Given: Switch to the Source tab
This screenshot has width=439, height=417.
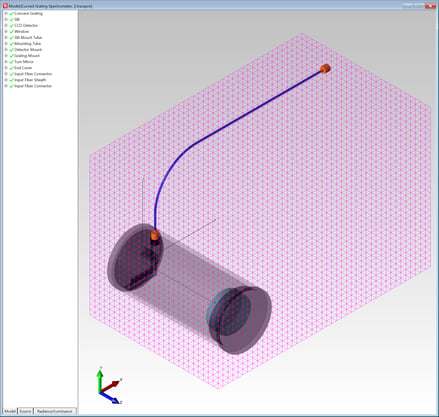Looking at the screenshot, I should point(25,411).
